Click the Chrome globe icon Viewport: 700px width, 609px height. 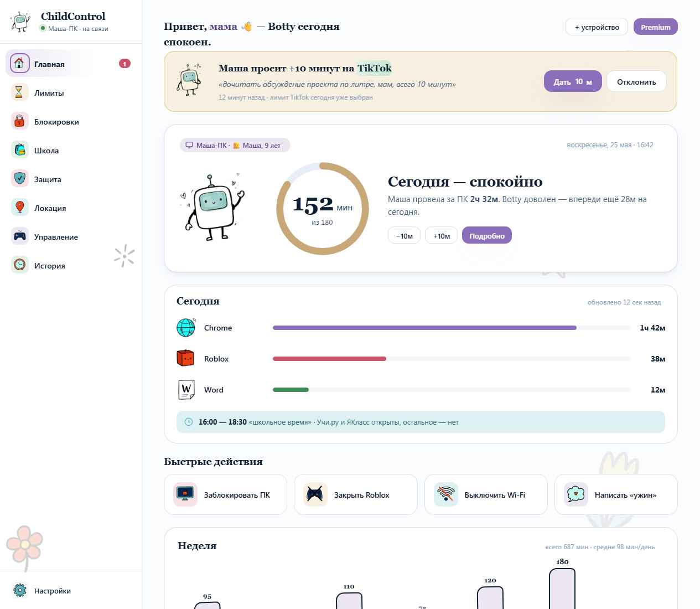pyautogui.click(x=186, y=328)
